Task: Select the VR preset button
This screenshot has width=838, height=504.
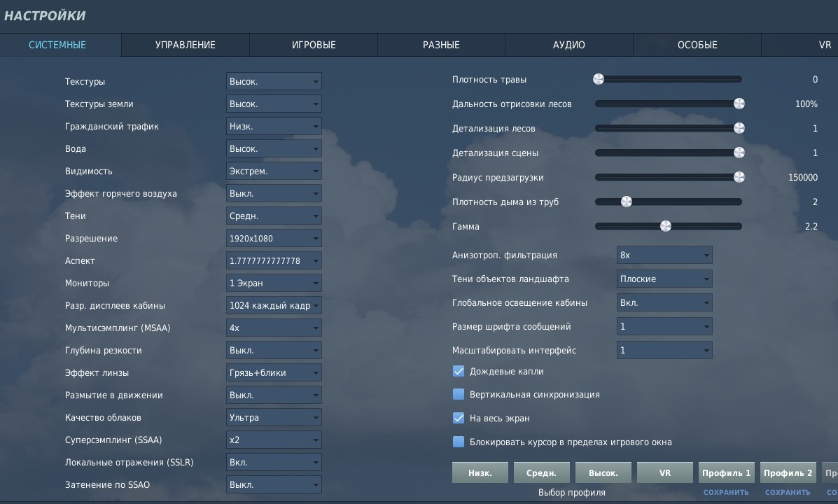Action: pyautogui.click(x=665, y=473)
